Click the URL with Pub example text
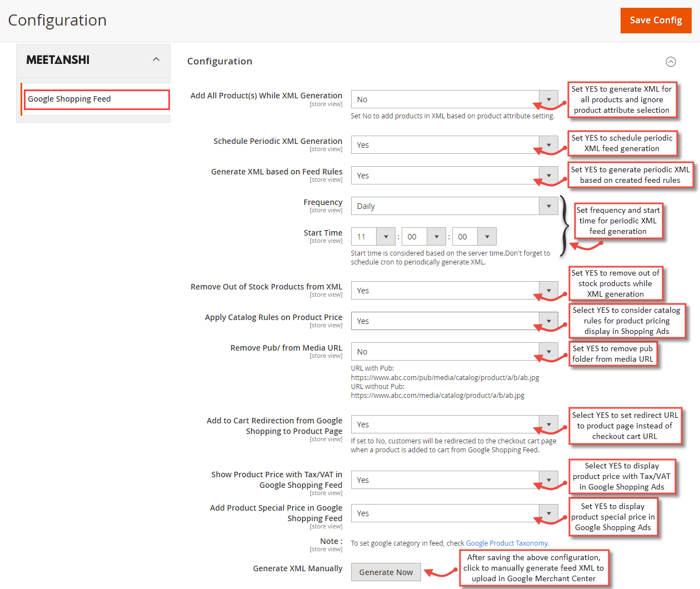 pos(445,378)
